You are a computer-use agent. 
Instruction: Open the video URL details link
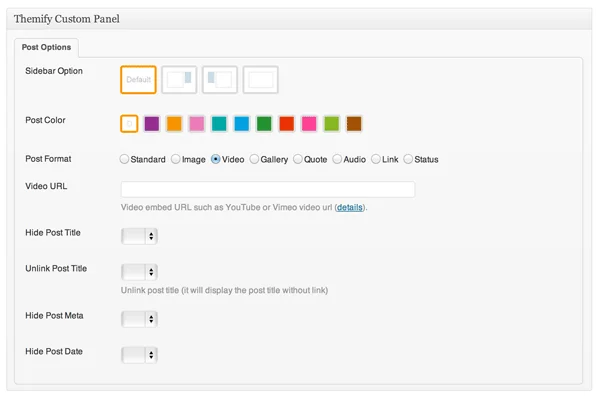pyautogui.click(x=349, y=208)
